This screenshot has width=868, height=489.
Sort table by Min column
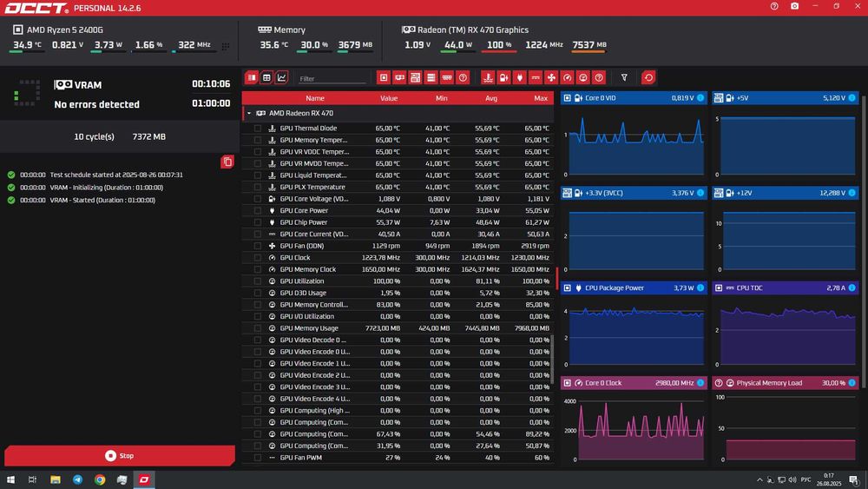pyautogui.click(x=441, y=98)
